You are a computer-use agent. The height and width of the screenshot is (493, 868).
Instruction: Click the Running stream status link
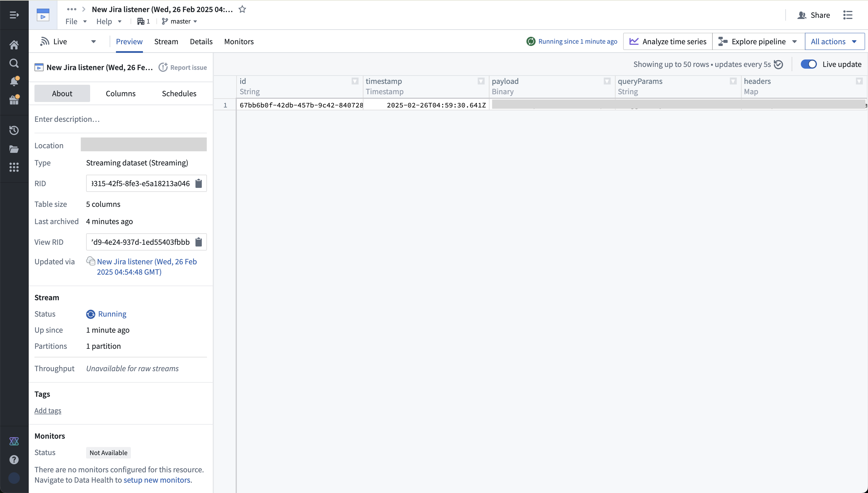click(112, 314)
